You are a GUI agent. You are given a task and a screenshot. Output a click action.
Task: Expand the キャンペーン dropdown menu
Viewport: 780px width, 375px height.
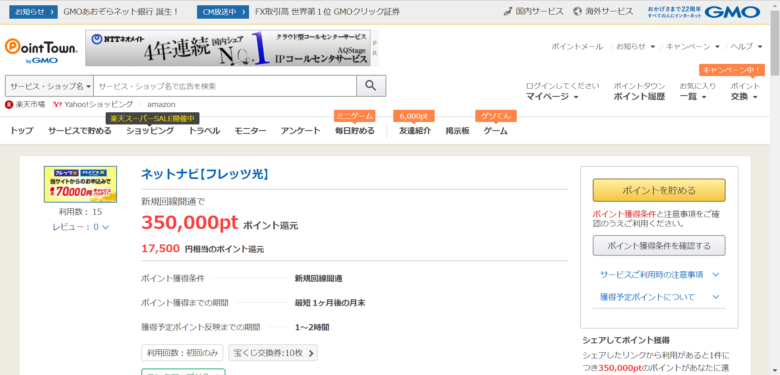(x=693, y=46)
